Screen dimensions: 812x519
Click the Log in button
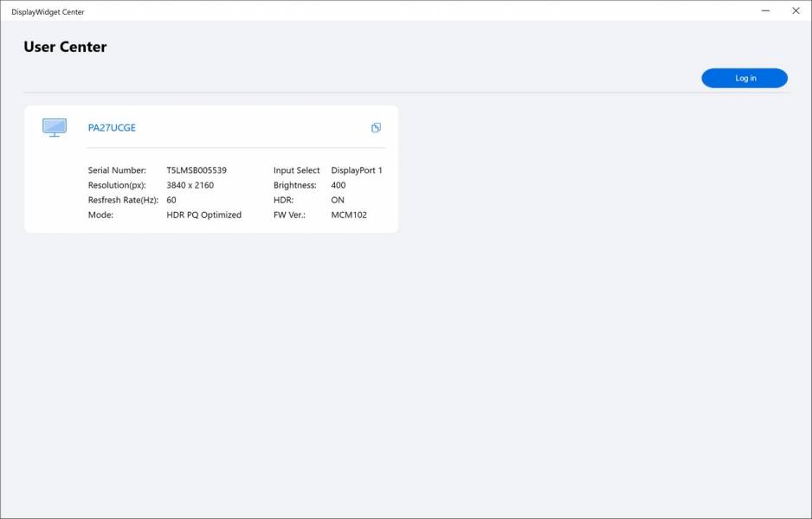(744, 78)
